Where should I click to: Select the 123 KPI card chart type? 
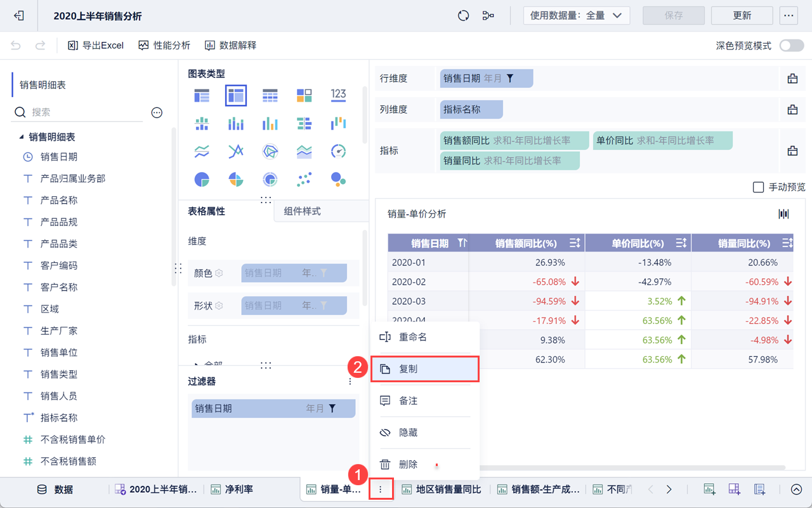[x=339, y=96]
